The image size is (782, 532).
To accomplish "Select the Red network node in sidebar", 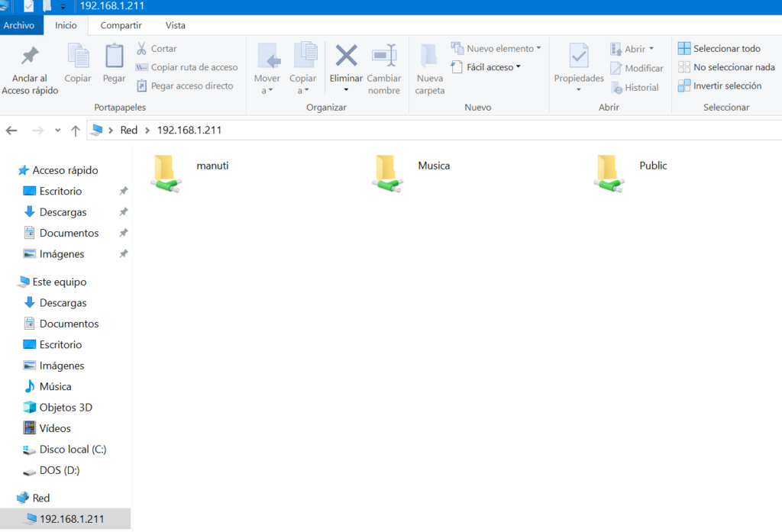I will 34,498.
